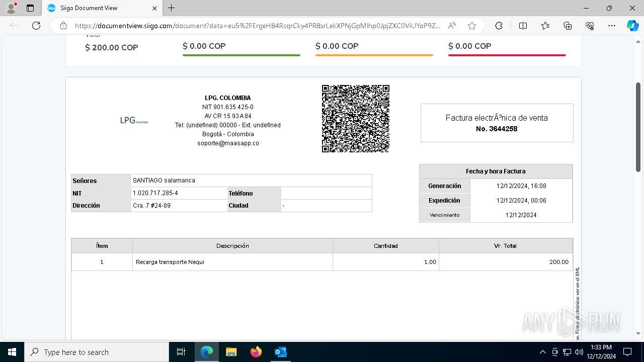Click the red-underlined $ 0.00 COP
The image size is (644, 362).
pyautogui.click(x=470, y=46)
